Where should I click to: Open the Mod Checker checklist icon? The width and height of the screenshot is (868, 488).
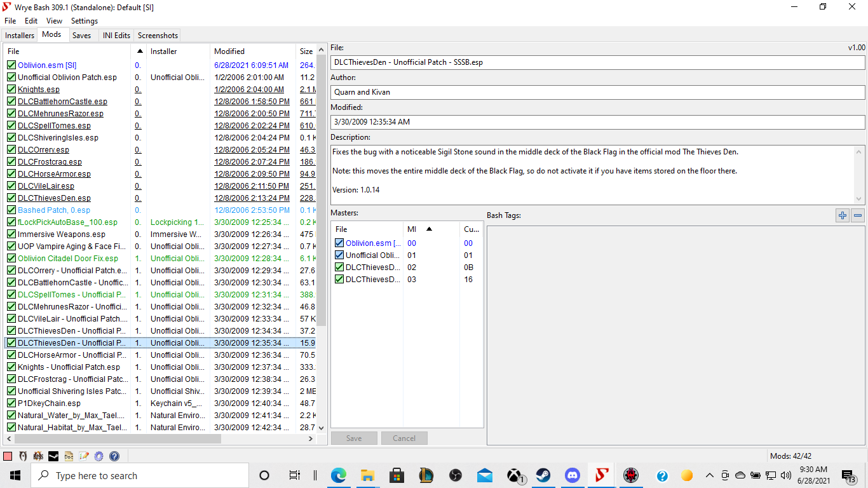[84, 456]
